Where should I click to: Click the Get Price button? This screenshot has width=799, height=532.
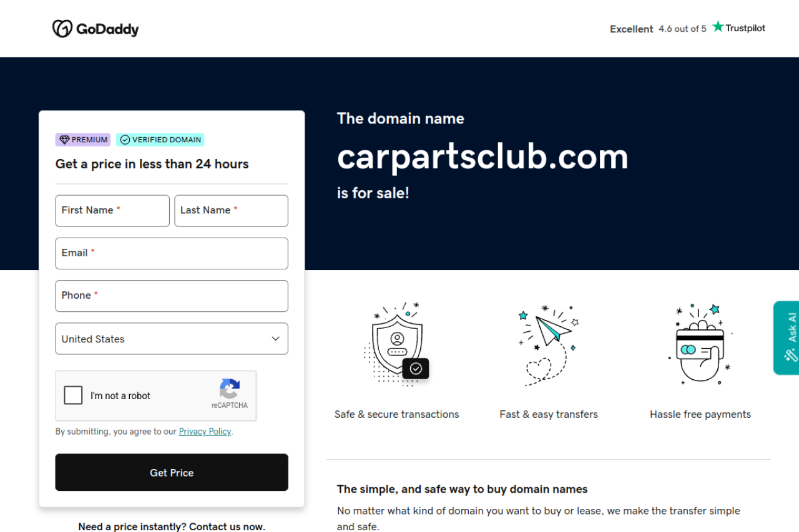172,472
